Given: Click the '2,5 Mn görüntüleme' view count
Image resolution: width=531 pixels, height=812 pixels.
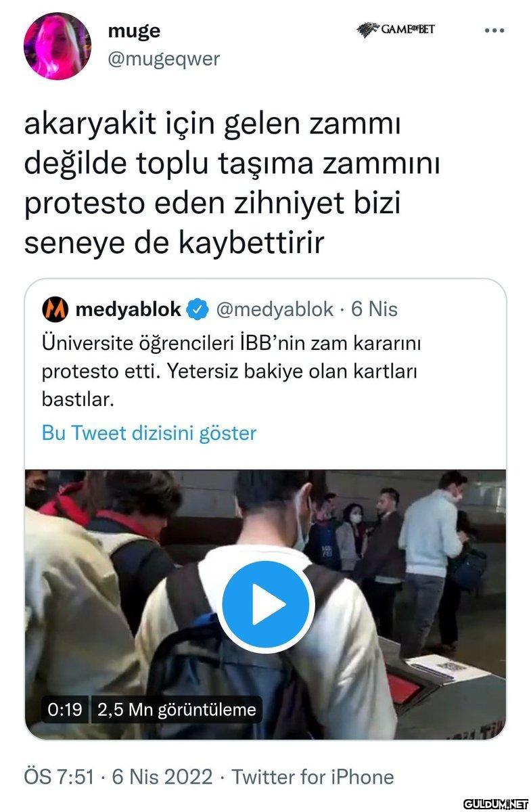Looking at the screenshot, I should [x=177, y=710].
